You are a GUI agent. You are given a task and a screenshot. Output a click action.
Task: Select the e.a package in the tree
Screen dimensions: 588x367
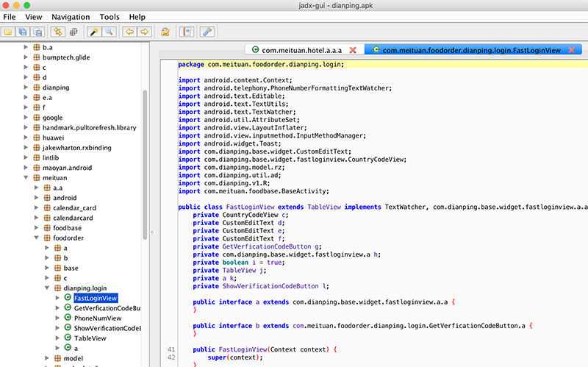point(47,98)
